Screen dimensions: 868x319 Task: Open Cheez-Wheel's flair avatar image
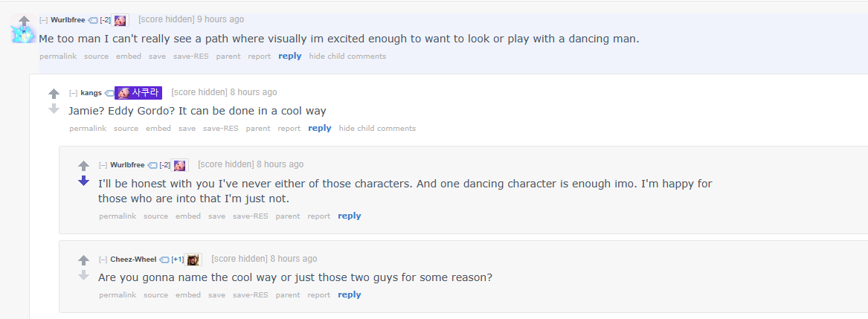coord(193,260)
